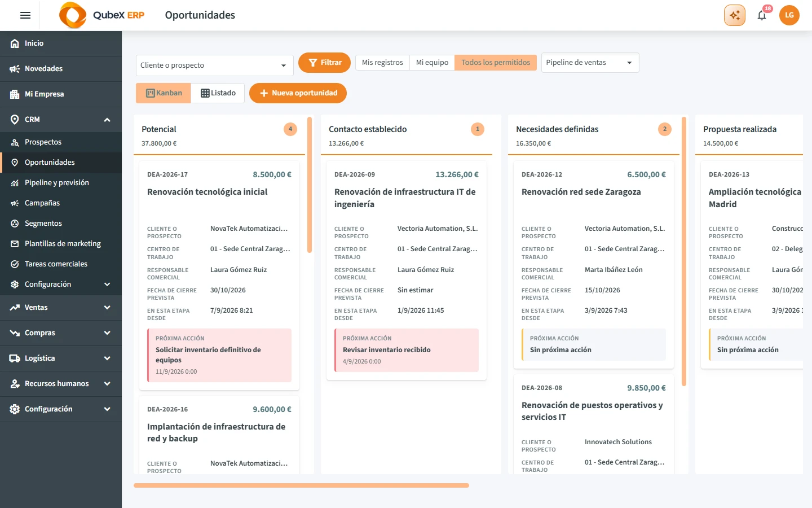The width and height of the screenshot is (812, 508).
Task: Select Todos los permitidos toggle
Action: tap(496, 63)
